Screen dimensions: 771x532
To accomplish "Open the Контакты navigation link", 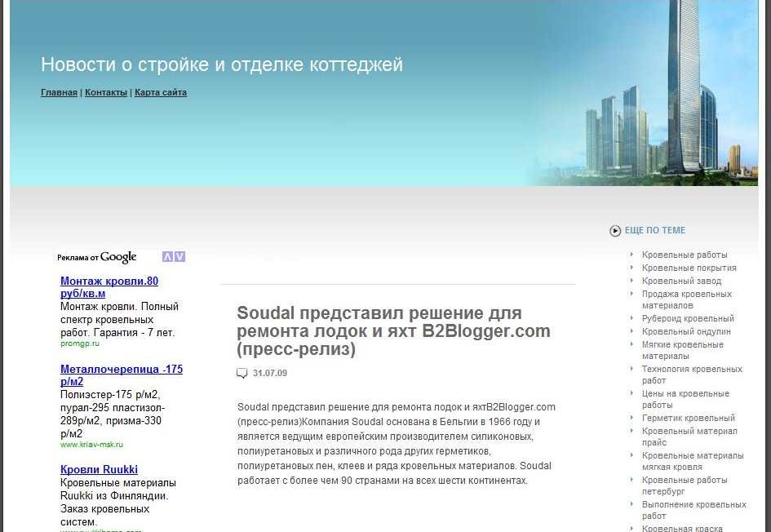I will pyautogui.click(x=106, y=92).
